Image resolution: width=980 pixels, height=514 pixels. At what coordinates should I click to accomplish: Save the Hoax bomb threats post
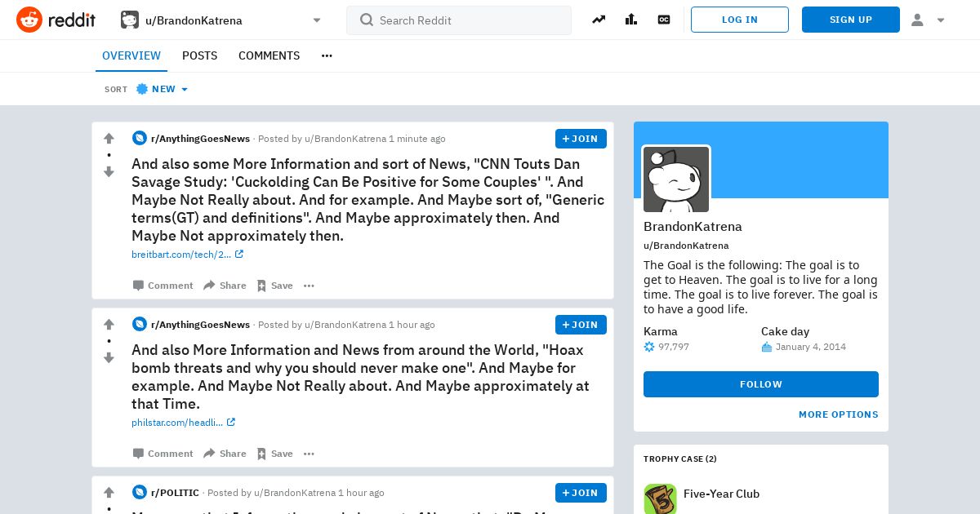(274, 454)
